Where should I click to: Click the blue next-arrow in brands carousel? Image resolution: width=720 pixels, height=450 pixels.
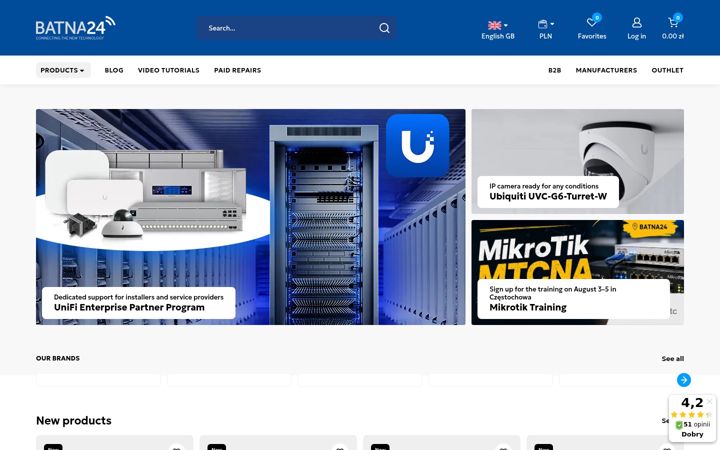pos(683,380)
